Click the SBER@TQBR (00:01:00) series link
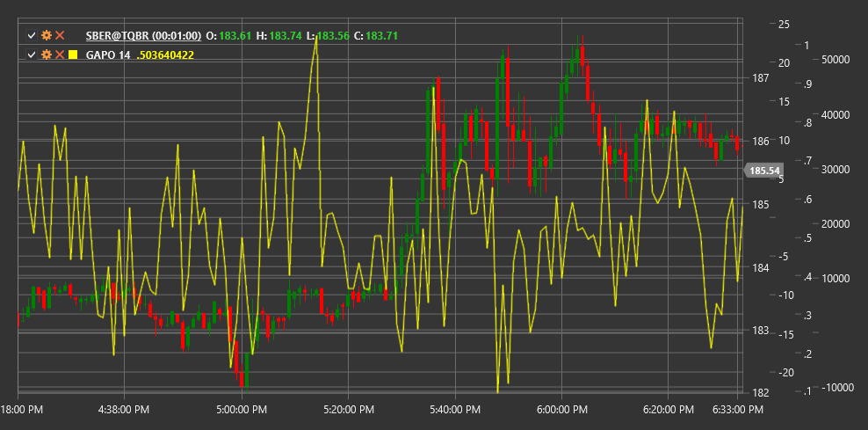This screenshot has width=868, height=430. 143,35
